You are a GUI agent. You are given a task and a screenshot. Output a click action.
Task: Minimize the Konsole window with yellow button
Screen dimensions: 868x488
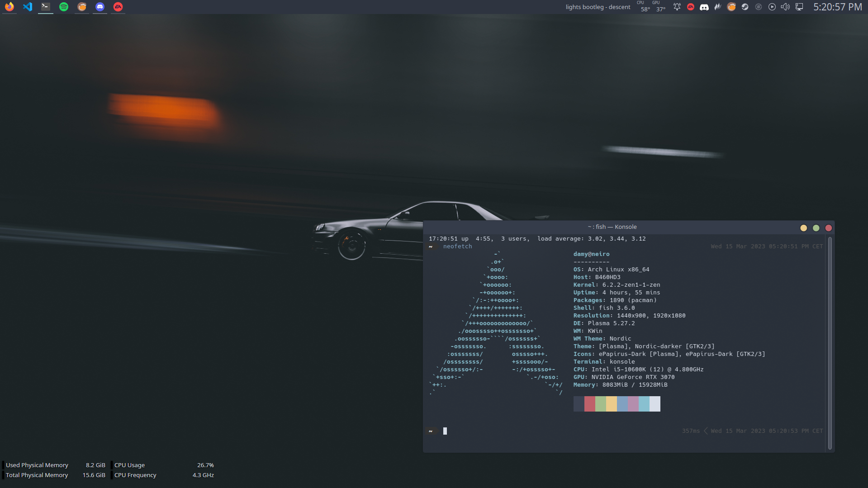pos(803,228)
